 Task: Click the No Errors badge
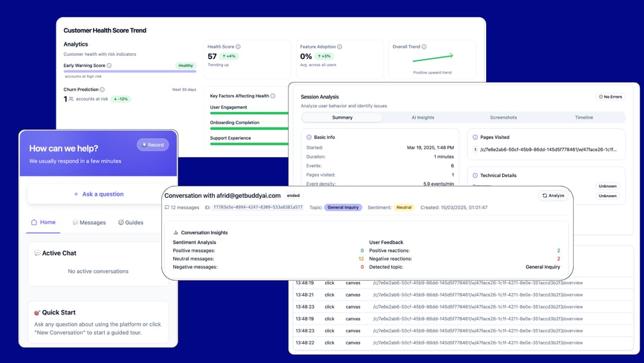tap(610, 97)
